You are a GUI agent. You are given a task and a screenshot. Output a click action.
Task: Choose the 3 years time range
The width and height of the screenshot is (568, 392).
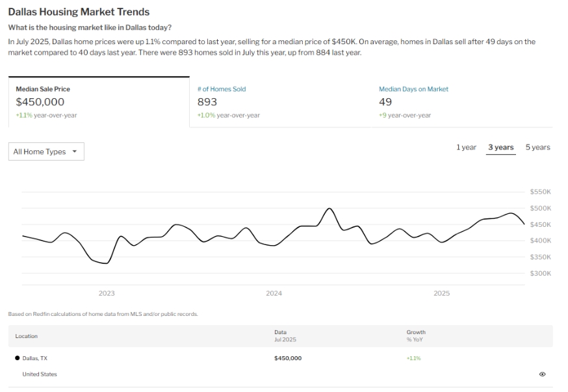coord(500,148)
